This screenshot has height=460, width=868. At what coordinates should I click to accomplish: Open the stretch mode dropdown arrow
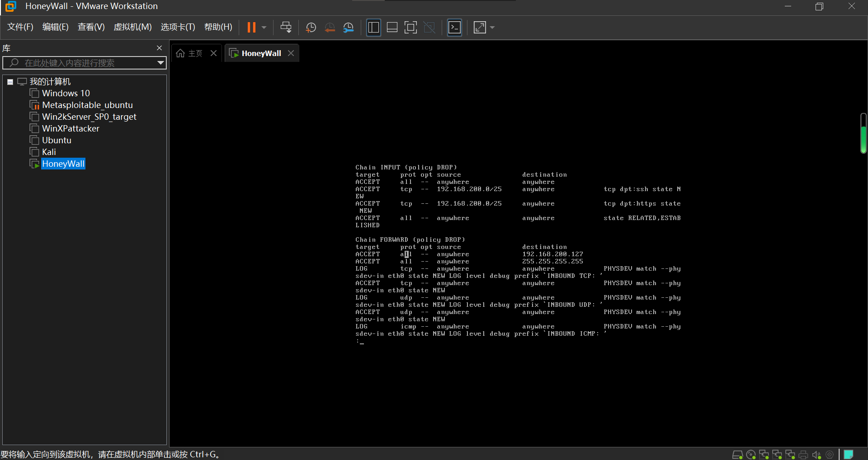pyautogui.click(x=492, y=28)
